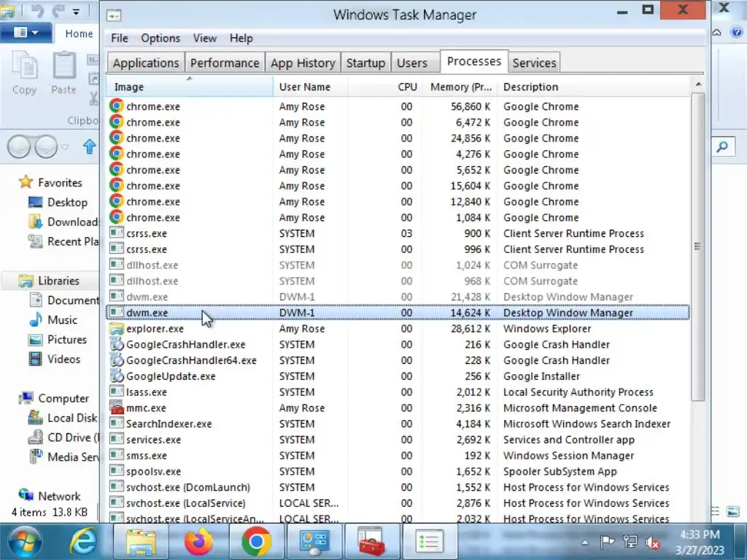Select chrome.exe using 56,860 K
This screenshot has height=560, width=747.
pyautogui.click(x=398, y=106)
